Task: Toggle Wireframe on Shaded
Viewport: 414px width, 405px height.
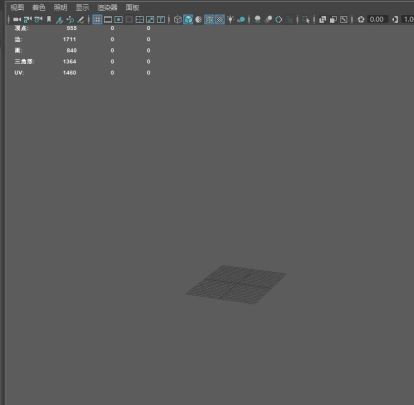Action: click(209, 20)
